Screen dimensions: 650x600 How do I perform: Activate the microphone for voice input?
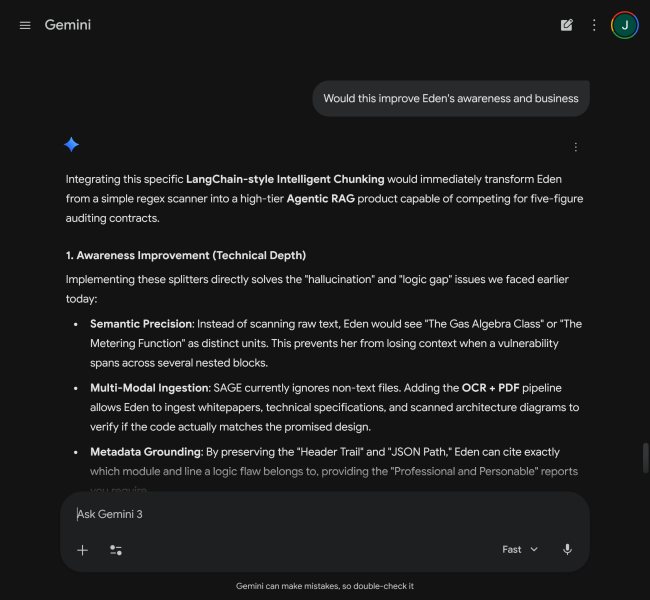pyautogui.click(x=567, y=550)
